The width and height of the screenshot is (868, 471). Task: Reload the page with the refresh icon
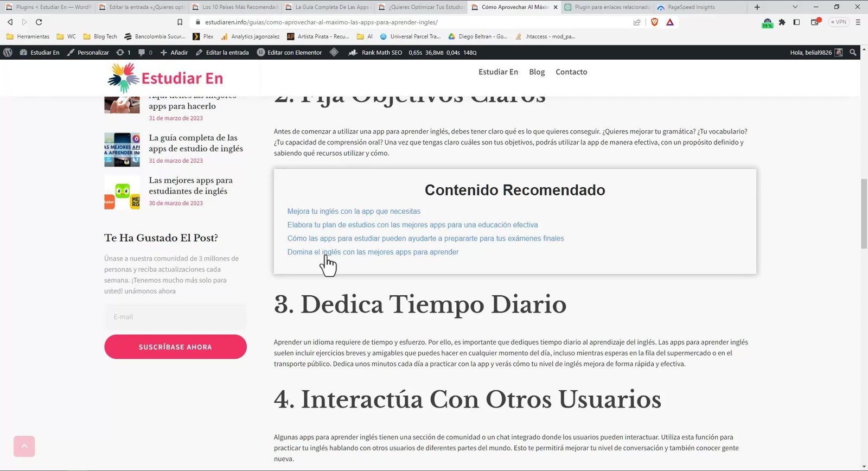coord(39,22)
